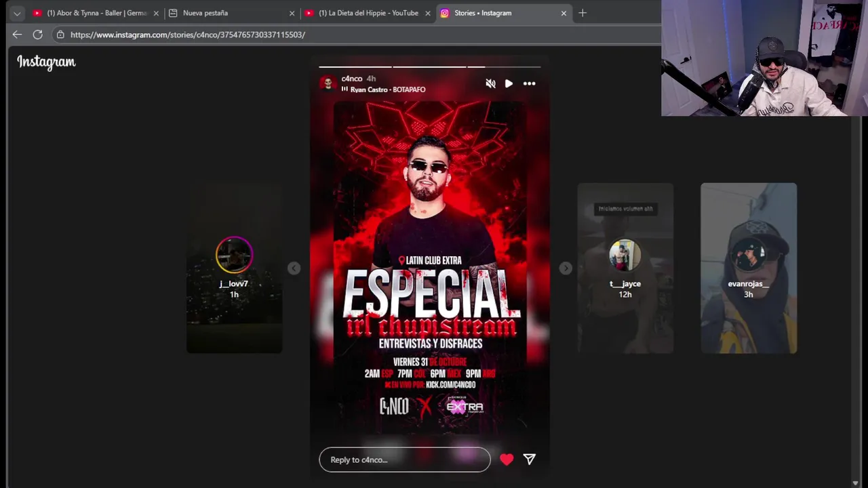868x488 pixels.
Task: Click c4nco profile avatar in story header
Action: click(x=328, y=83)
